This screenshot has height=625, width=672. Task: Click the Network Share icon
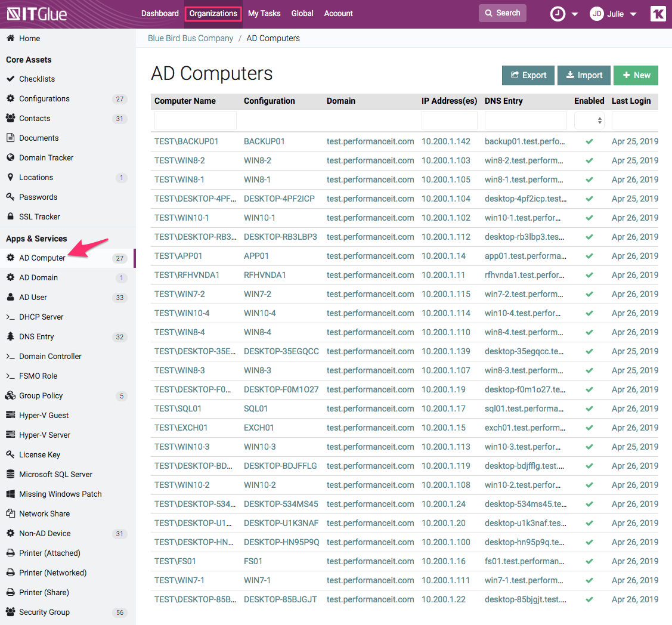click(10, 513)
